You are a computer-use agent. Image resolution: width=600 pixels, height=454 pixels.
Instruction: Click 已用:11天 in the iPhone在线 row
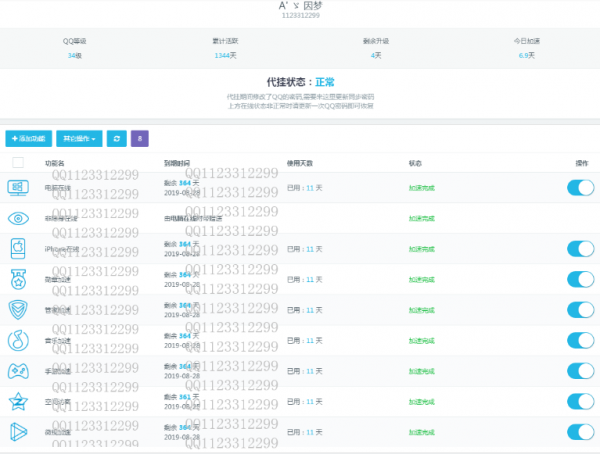(305, 249)
